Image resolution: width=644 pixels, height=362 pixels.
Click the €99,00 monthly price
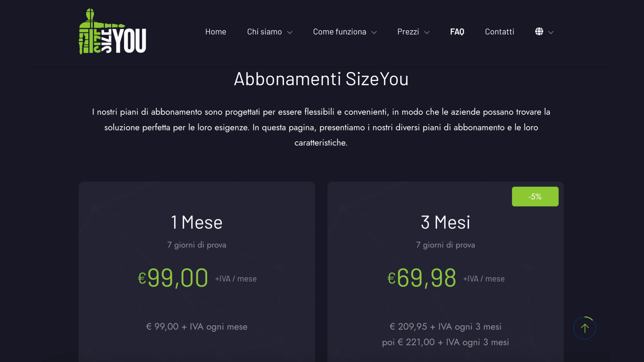pyautogui.click(x=173, y=278)
